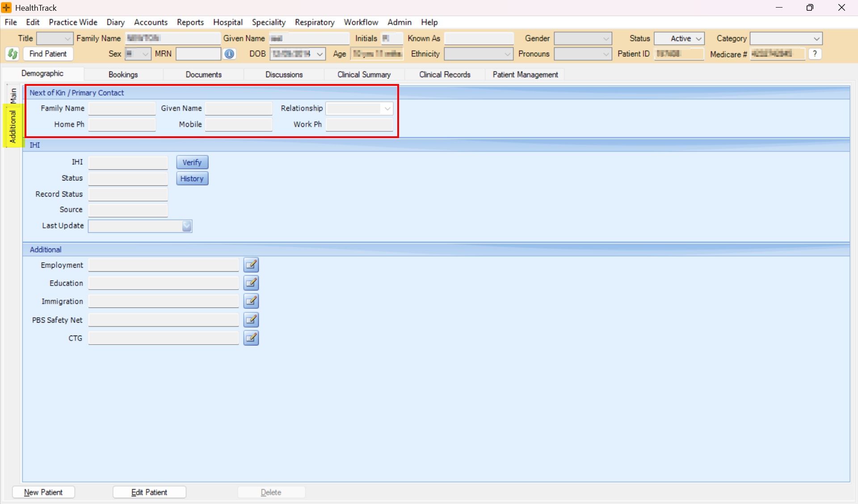Image resolution: width=858 pixels, height=504 pixels.
Task: Edit CTG using its pencil icon
Action: (251, 338)
